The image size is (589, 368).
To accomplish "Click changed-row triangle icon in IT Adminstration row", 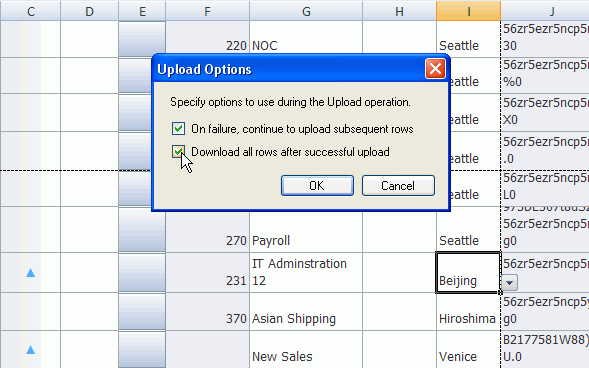I will point(31,273).
